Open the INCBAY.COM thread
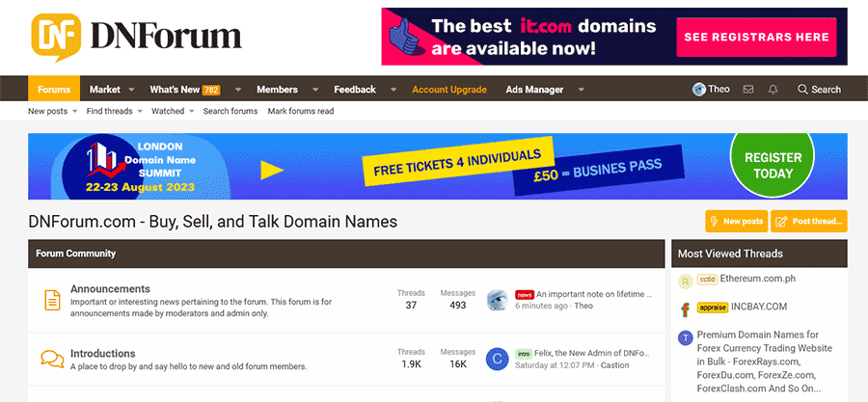868x402 pixels. coord(759,307)
